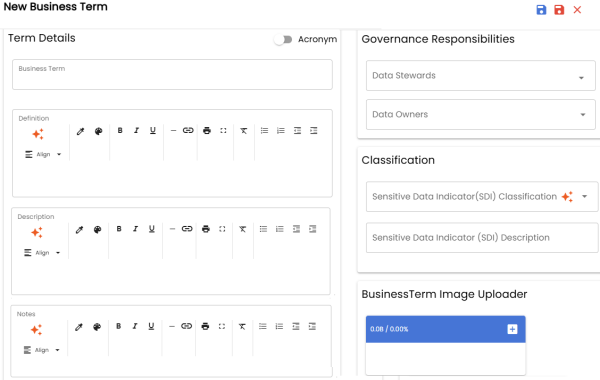Clear formatting in Description editor

click(x=242, y=229)
